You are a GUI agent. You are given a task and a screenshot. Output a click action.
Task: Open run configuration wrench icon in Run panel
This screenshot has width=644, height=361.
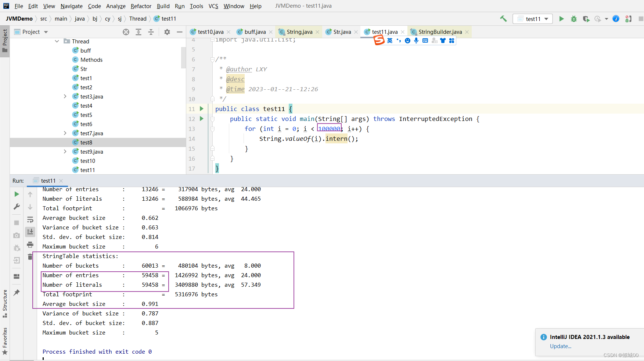point(17,207)
